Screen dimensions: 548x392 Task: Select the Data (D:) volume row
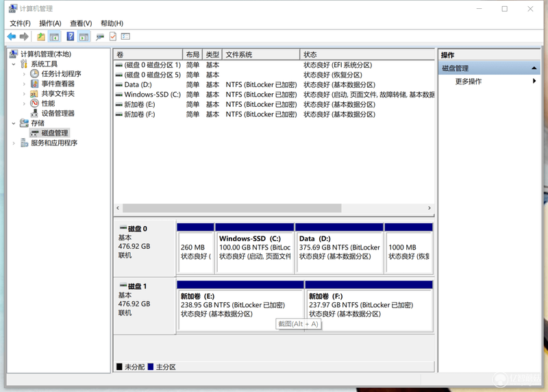(x=275, y=84)
